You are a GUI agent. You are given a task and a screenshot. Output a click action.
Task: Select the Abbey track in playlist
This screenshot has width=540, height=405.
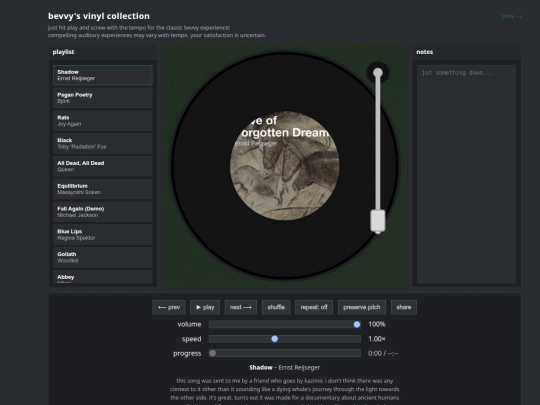(103, 277)
